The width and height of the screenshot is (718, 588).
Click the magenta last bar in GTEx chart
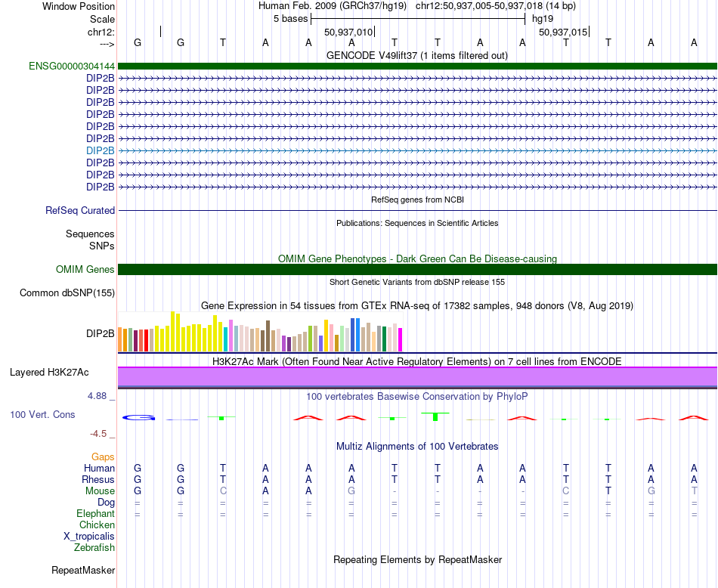click(401, 340)
